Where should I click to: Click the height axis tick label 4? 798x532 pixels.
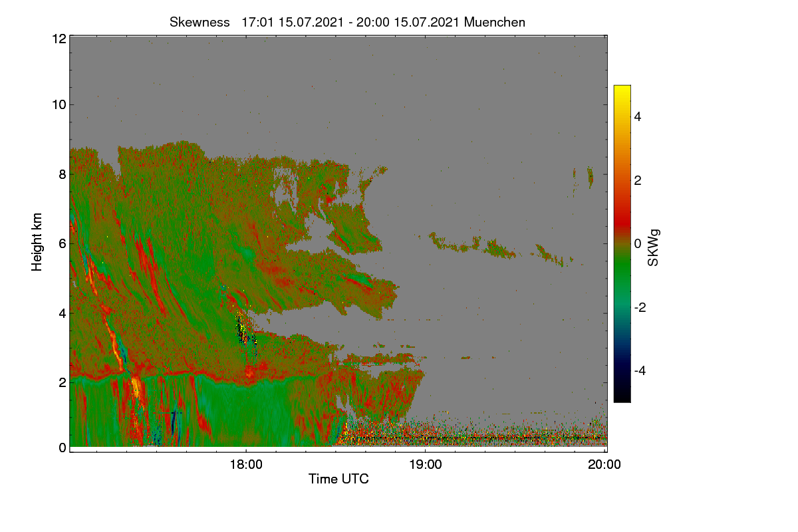coord(62,313)
